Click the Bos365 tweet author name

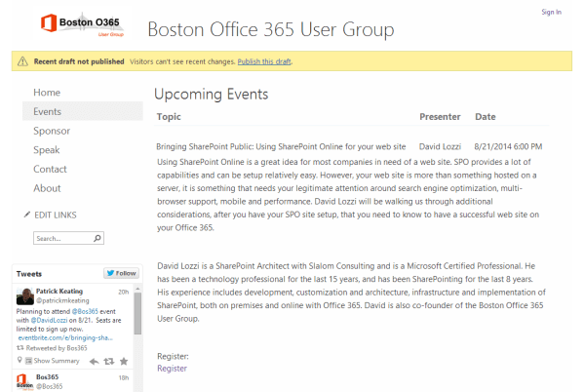pos(48,377)
